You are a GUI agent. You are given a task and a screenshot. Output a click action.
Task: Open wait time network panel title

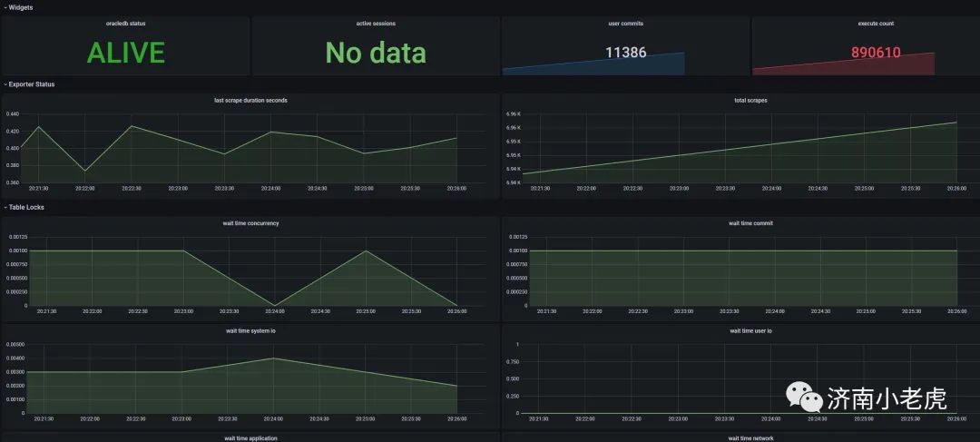(x=750, y=438)
